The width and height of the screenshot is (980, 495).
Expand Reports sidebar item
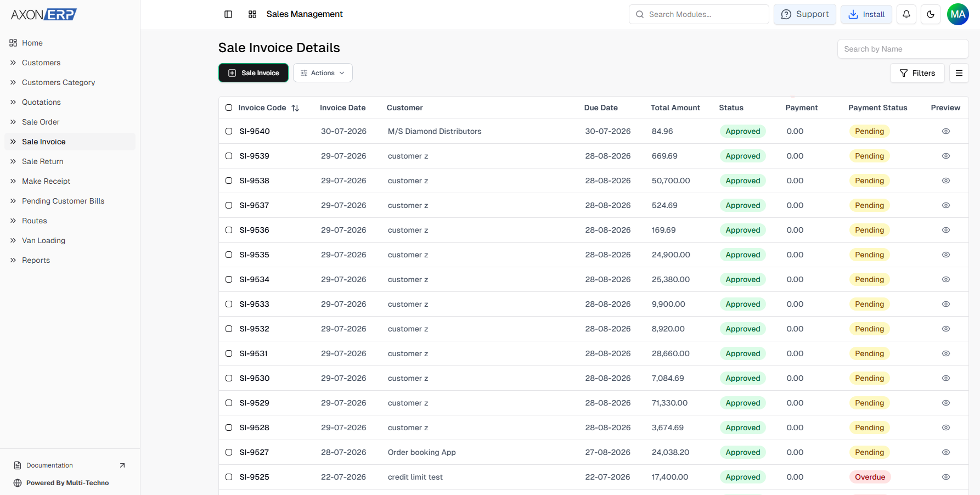[x=70, y=260]
